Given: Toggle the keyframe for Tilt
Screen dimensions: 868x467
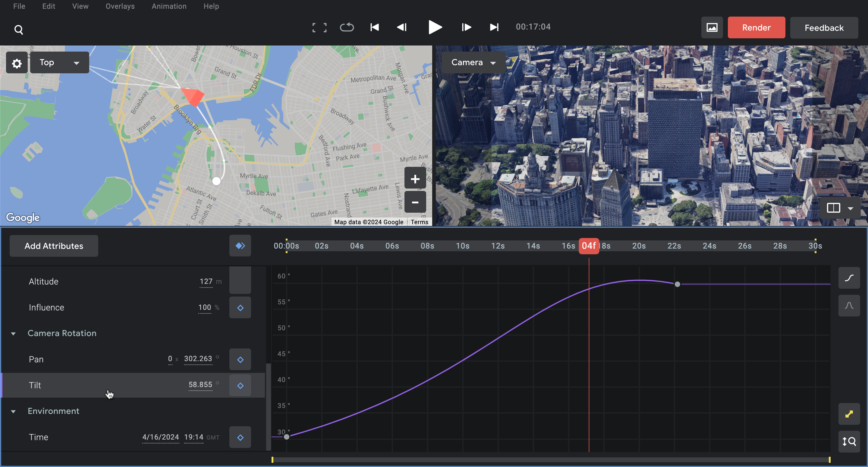Looking at the screenshot, I should [x=240, y=386].
